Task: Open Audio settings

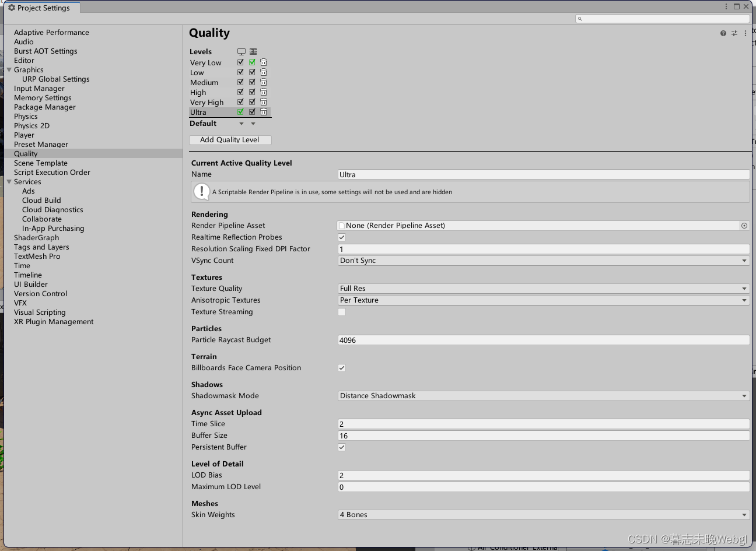Action: tap(24, 42)
